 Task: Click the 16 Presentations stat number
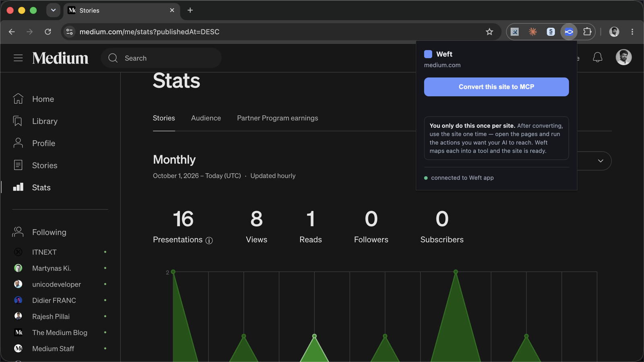183,219
